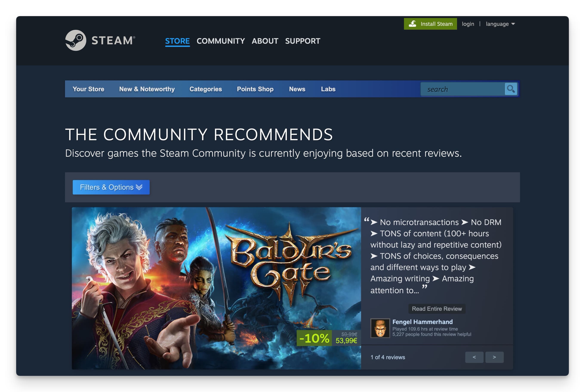
Task: Click the -10% discount badge
Action: 314,338
